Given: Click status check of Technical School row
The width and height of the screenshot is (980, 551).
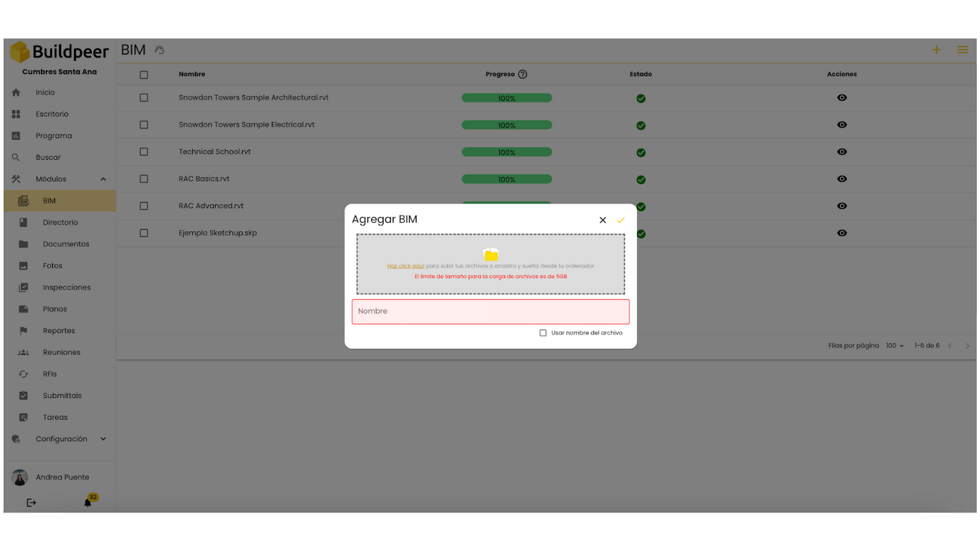Looking at the screenshot, I should (641, 152).
